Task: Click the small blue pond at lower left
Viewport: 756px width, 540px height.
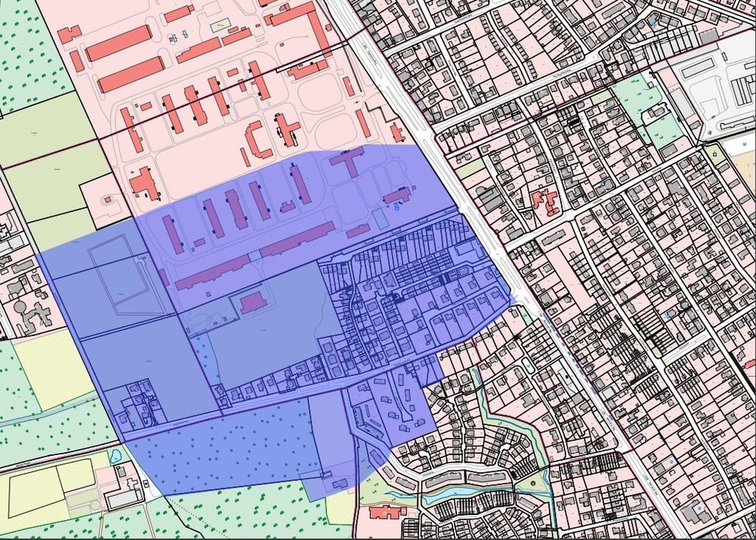Action: click(x=116, y=457)
